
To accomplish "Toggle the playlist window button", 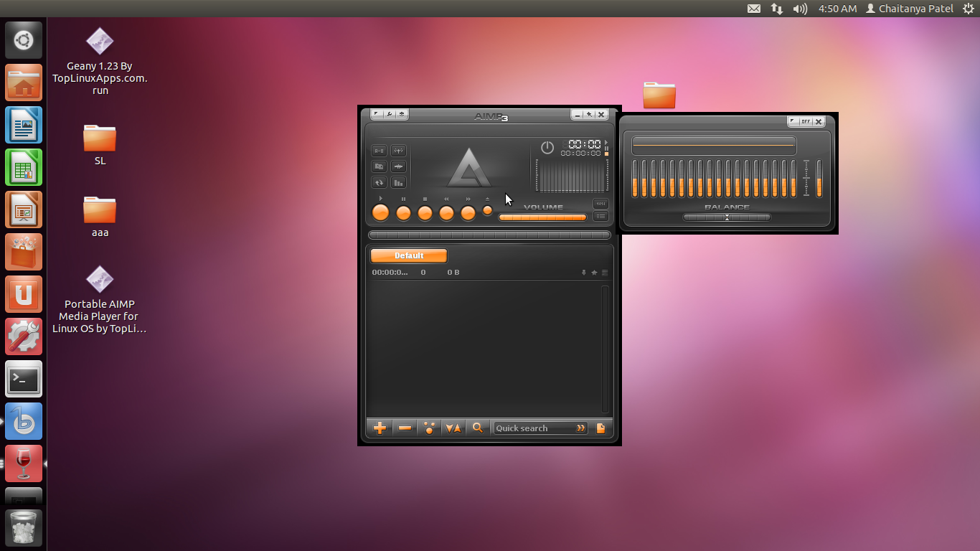I will tap(600, 216).
